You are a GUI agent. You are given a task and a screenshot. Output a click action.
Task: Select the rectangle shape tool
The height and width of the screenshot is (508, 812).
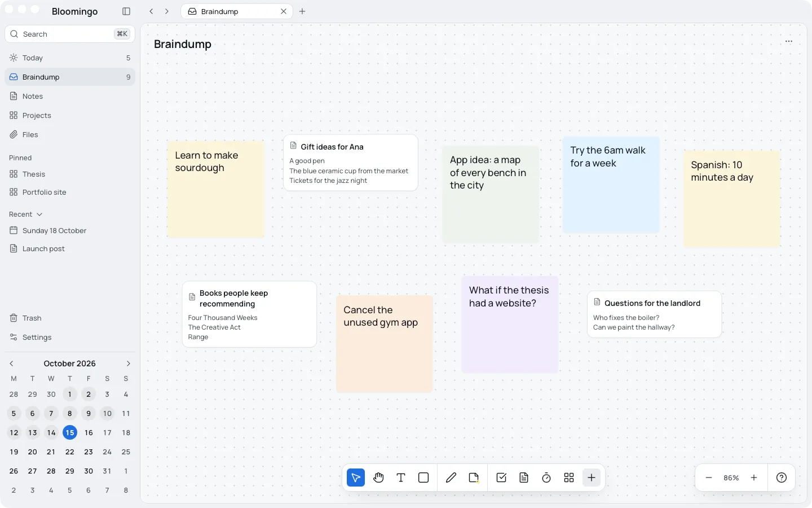tap(423, 478)
